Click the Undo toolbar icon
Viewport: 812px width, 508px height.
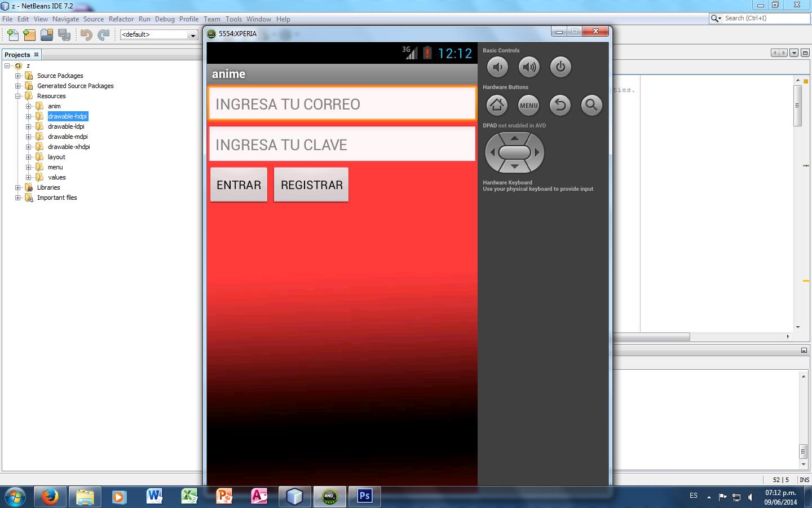click(x=86, y=35)
